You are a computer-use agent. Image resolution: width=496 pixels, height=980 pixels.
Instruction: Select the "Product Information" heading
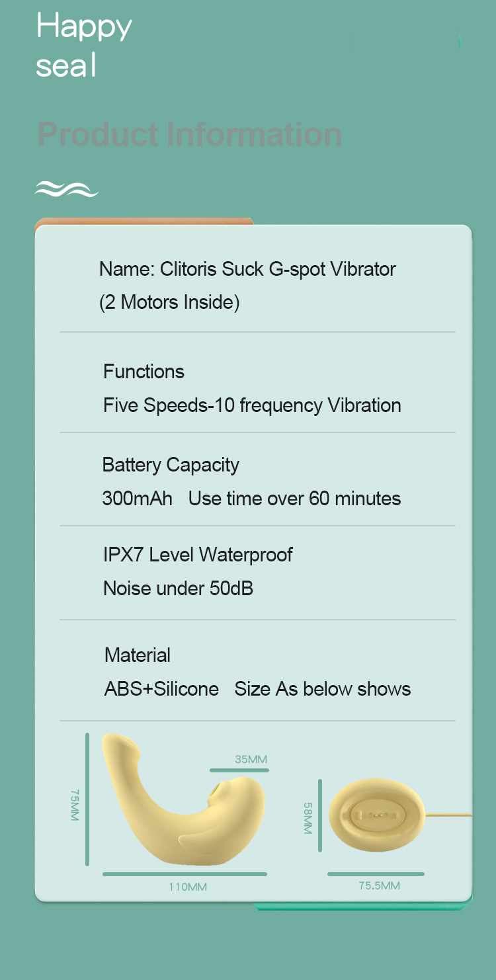[190, 134]
